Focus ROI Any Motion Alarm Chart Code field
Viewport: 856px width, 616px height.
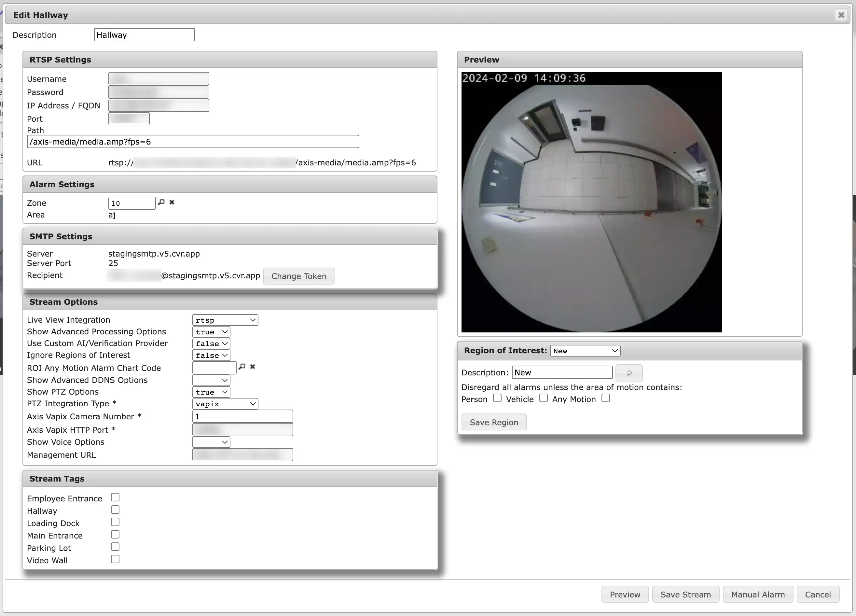(x=214, y=368)
